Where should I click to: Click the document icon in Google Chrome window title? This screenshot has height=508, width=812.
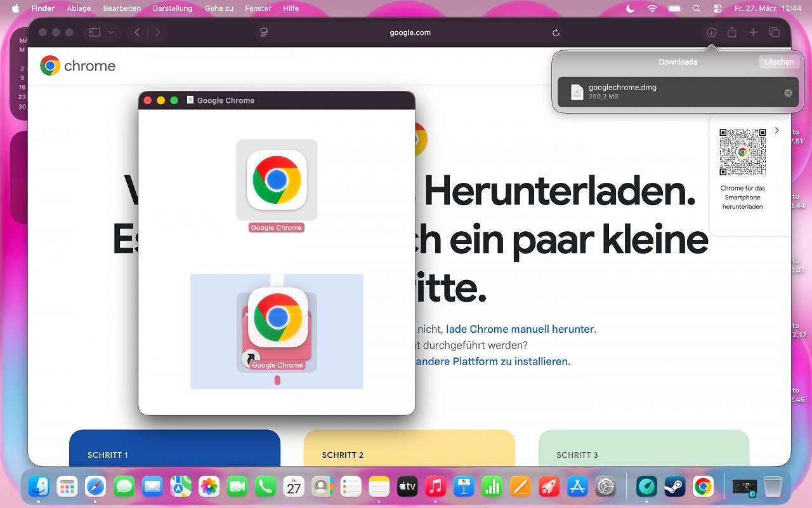[x=190, y=100]
